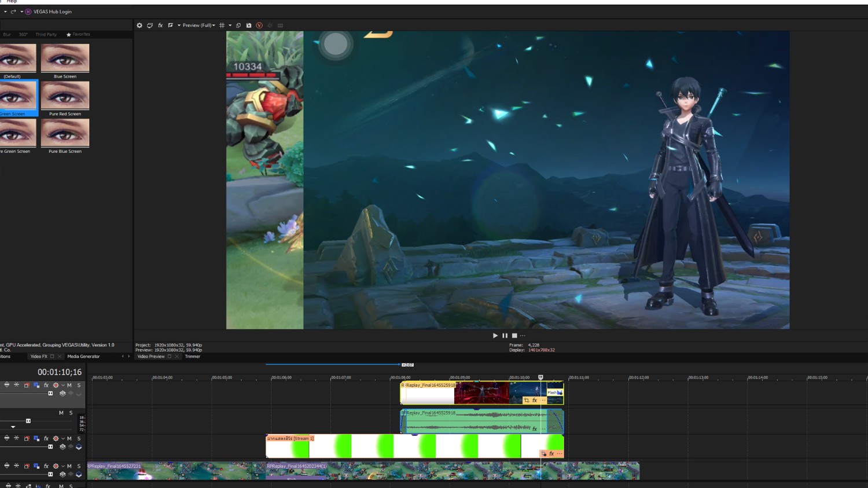Open Track FX on the top video track

pos(46,385)
